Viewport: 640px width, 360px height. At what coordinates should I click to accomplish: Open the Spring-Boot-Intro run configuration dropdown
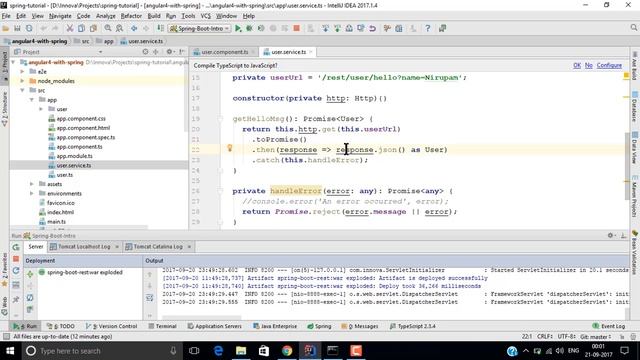[200, 29]
